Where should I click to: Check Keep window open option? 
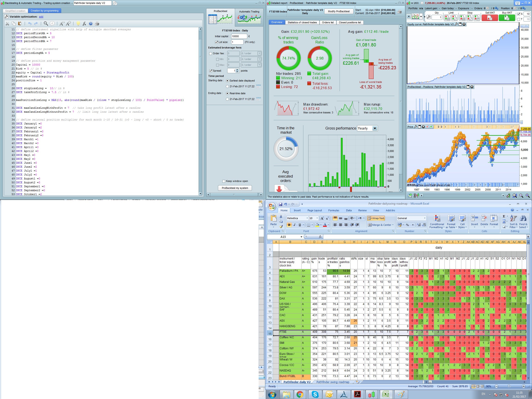224,181
